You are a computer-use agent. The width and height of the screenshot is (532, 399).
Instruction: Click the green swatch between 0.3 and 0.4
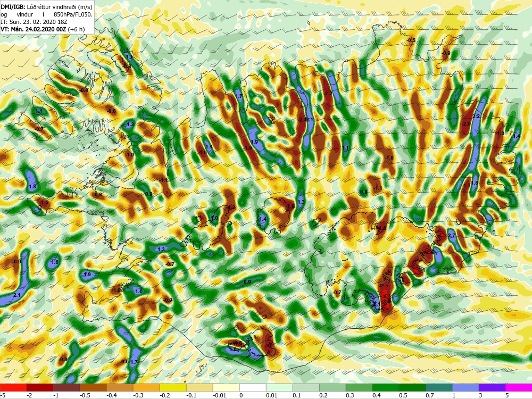pos(359,387)
